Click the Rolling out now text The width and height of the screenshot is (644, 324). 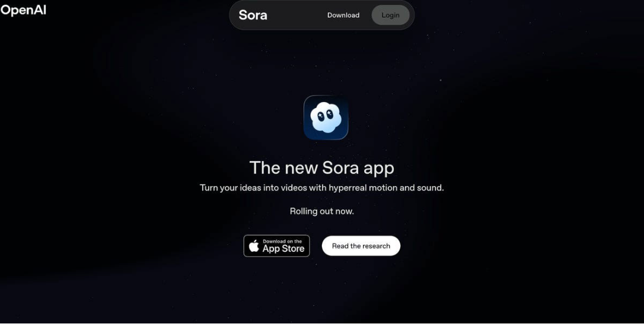coord(321,211)
